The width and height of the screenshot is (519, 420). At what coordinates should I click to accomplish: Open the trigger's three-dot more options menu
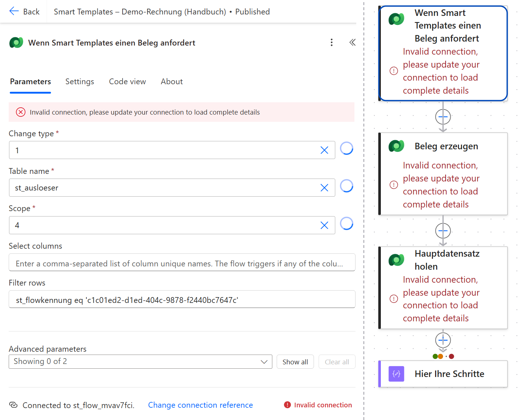point(331,43)
